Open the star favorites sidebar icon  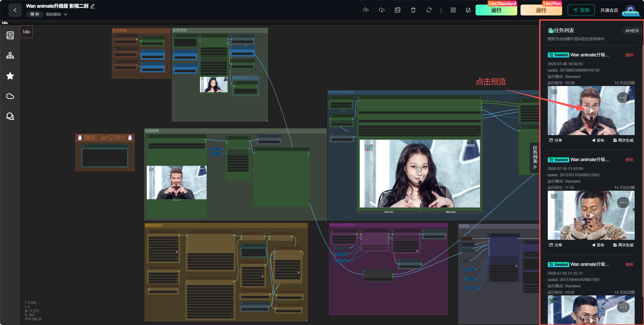[10, 76]
